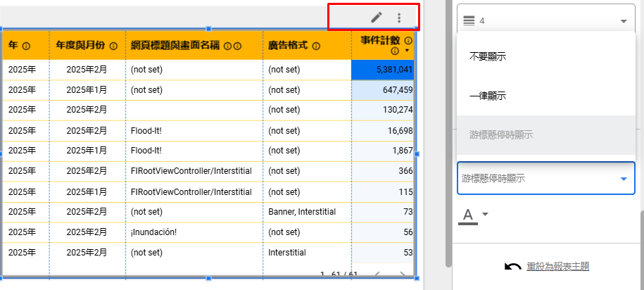This screenshot has height=290, width=644.
Task: Click the 事件計數 column header
Action: click(x=380, y=41)
